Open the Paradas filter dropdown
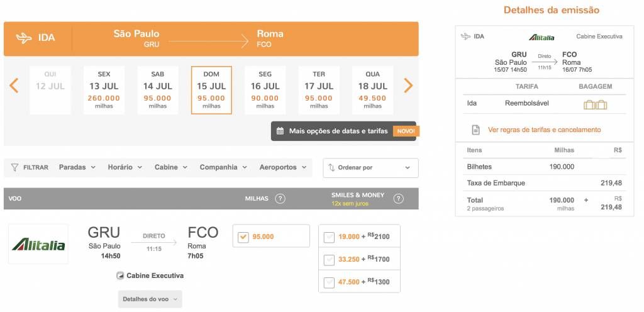Viewport: 644px width, 312px height. coord(77,167)
